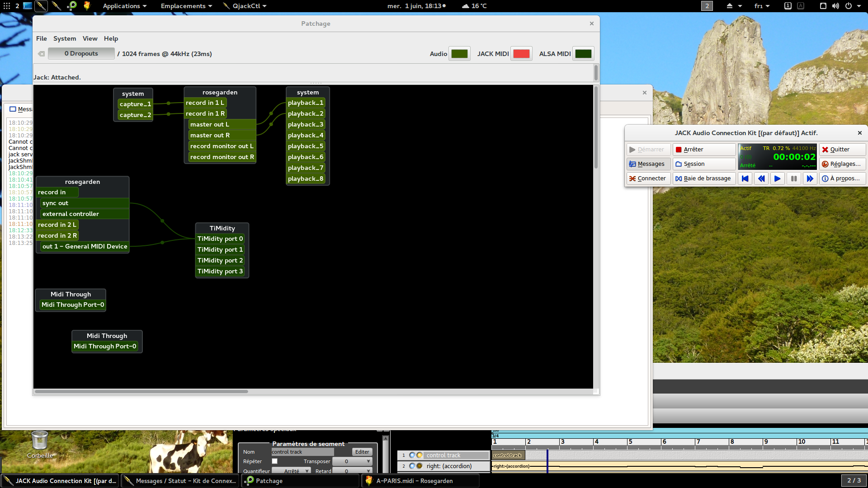868x488 pixels.
Task: Click the clear dropouts icon
Action: 41,54
